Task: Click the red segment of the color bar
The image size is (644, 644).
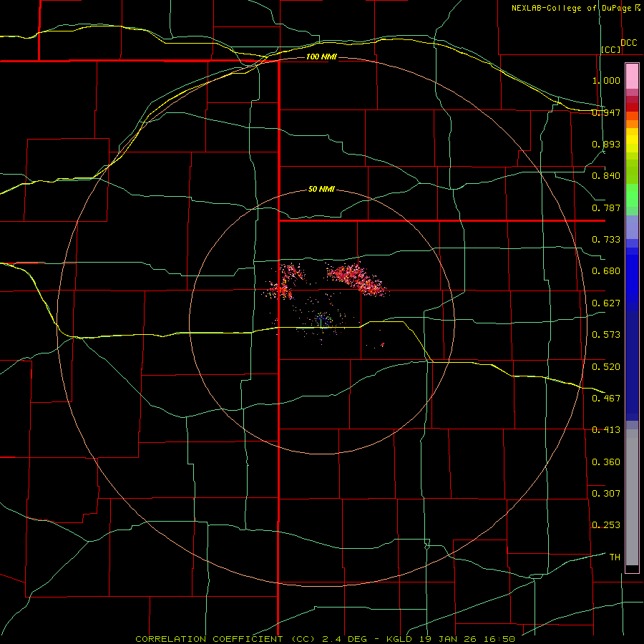Action: pos(632,107)
